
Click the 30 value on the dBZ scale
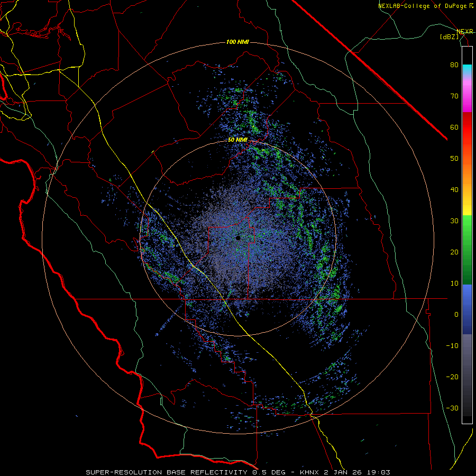(454, 221)
